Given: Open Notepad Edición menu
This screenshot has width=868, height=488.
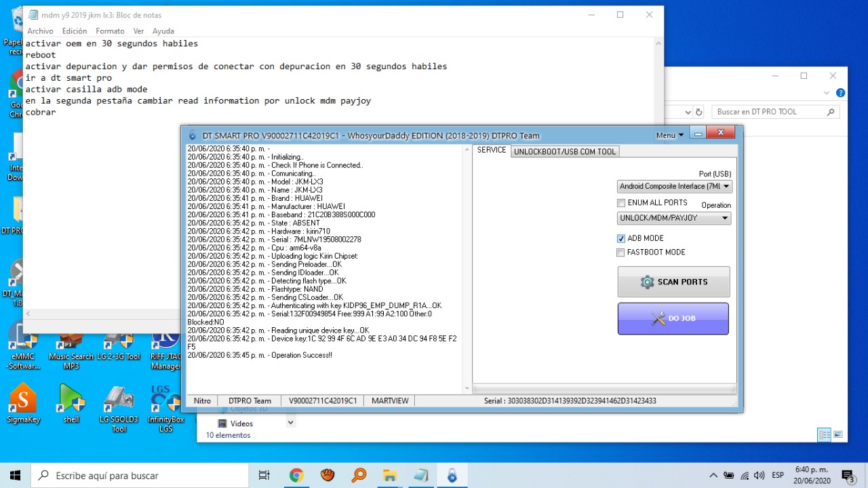Looking at the screenshot, I should [x=75, y=31].
